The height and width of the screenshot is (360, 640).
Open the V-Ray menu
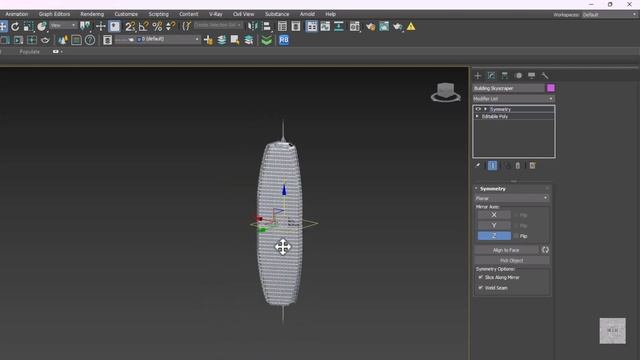point(216,14)
